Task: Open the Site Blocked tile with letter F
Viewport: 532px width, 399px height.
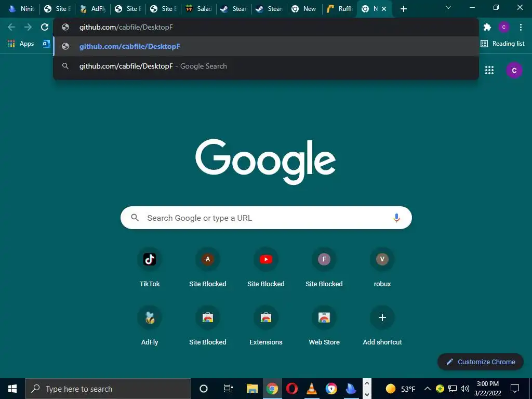Action: [324, 268]
